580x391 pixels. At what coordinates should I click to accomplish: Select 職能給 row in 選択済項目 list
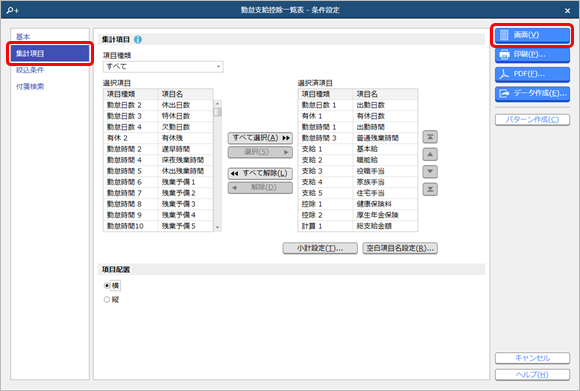pos(358,160)
